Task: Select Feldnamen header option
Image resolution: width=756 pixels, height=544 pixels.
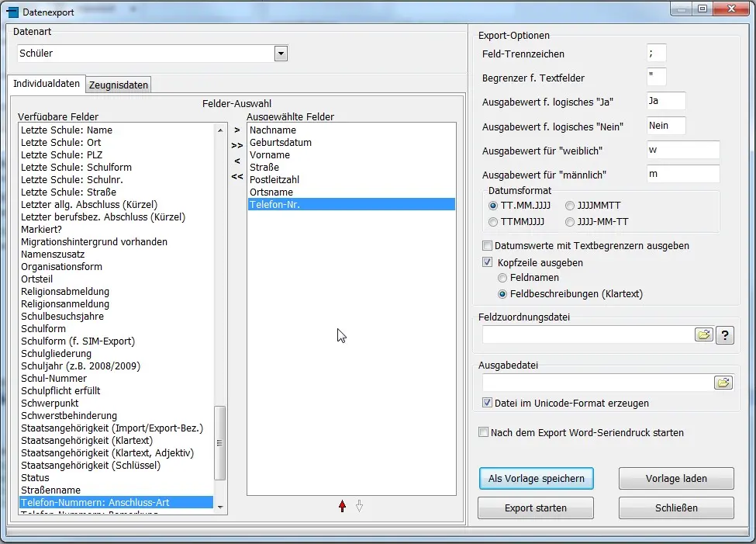Action: coord(503,277)
